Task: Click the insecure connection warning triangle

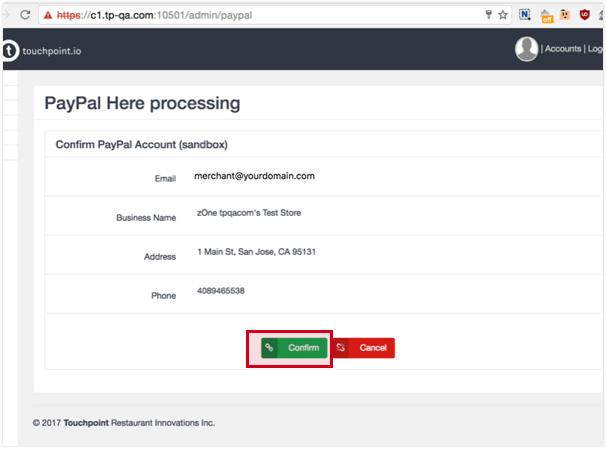Action: click(48, 15)
